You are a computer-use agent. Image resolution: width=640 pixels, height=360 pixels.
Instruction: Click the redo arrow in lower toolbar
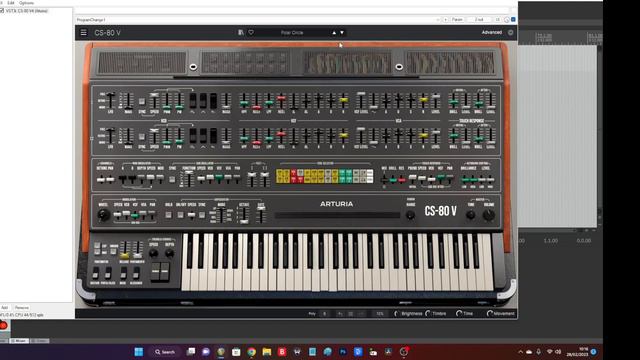[x=361, y=313]
